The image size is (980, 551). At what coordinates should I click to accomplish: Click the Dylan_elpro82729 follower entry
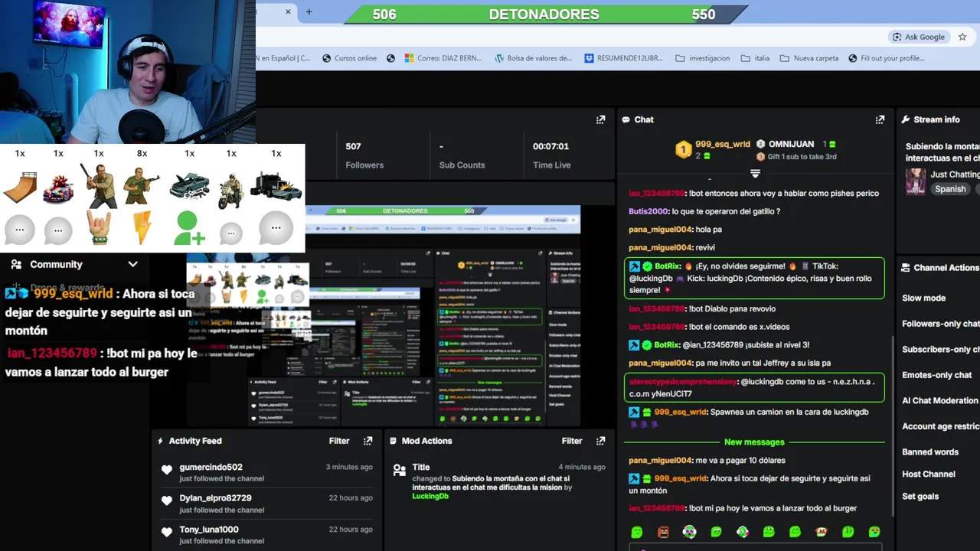[266, 504]
